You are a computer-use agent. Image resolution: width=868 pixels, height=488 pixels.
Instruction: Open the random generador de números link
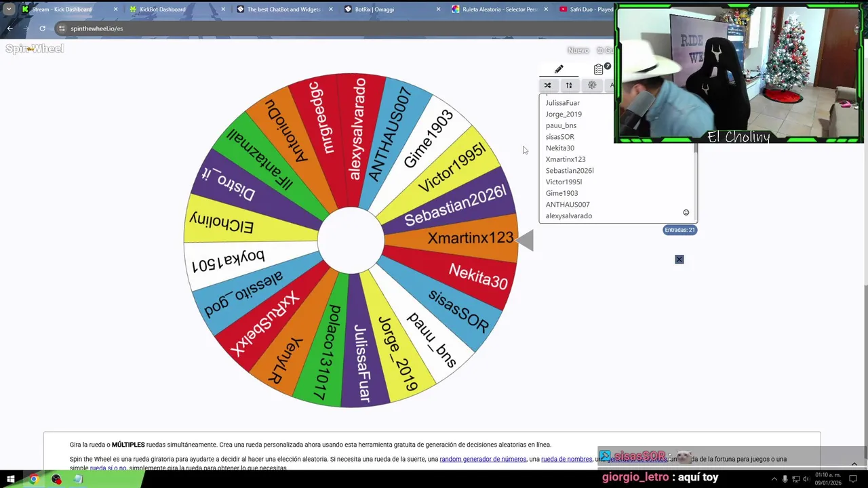coord(483,459)
